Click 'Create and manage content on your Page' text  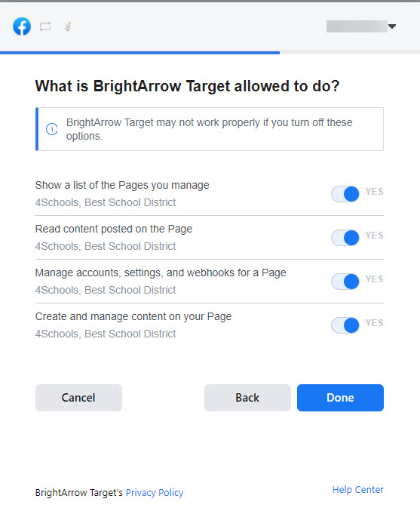(133, 316)
